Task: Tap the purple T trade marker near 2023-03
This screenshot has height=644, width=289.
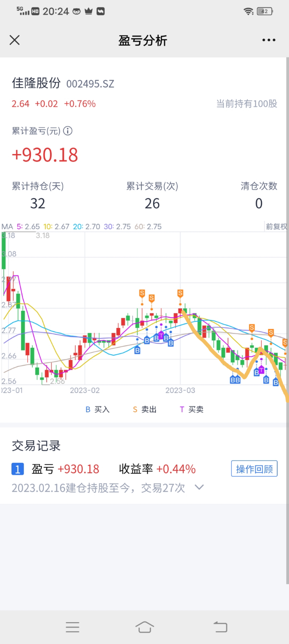Action: pyautogui.click(x=161, y=335)
